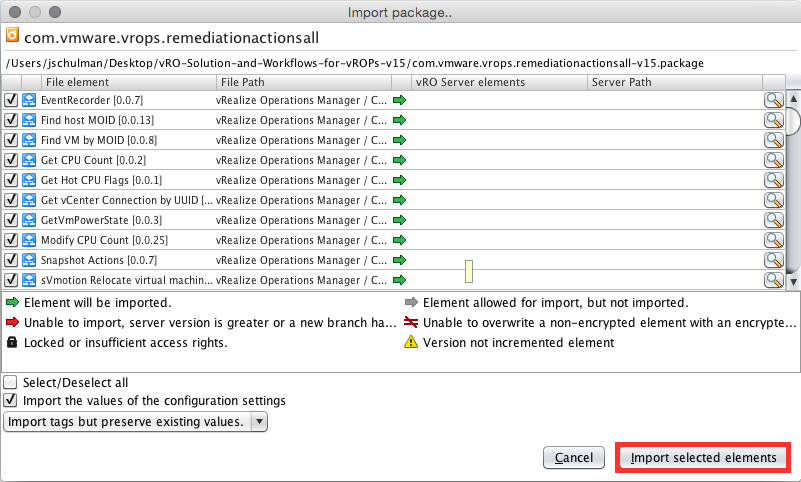Check the Select/Deselect all checkbox
Screen dimensions: 801x482
(10, 382)
